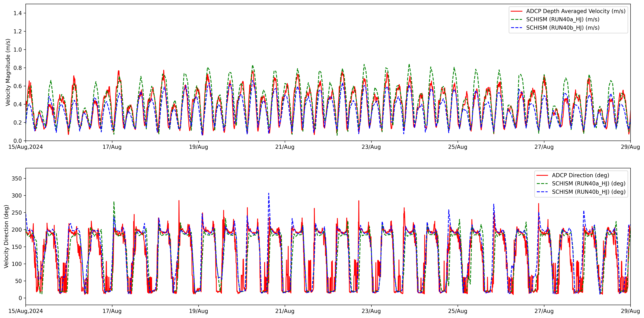Viewport: 644px width, 318px height.
Task: Click Velocity Magnitude (m/s) axis label
Action: tap(8, 72)
